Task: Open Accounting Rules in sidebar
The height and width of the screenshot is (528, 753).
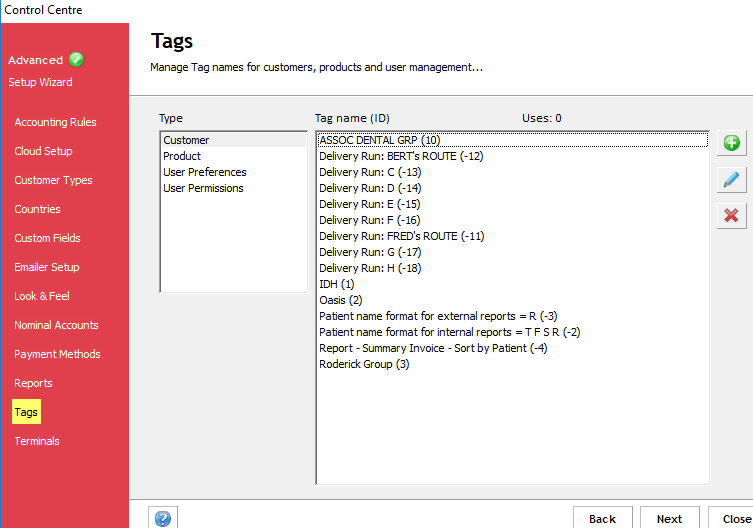Action: pyautogui.click(x=55, y=122)
